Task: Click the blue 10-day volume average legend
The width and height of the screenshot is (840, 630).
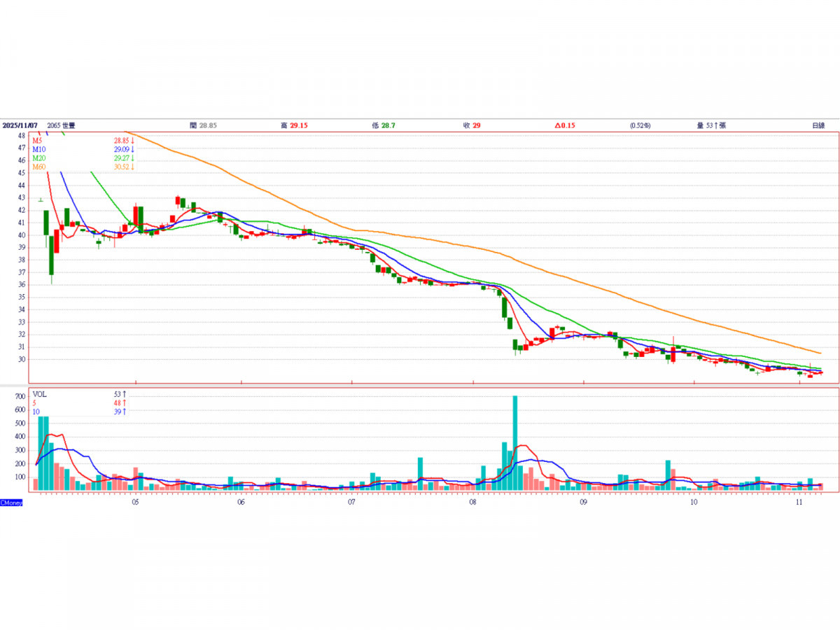Action: pyautogui.click(x=36, y=412)
